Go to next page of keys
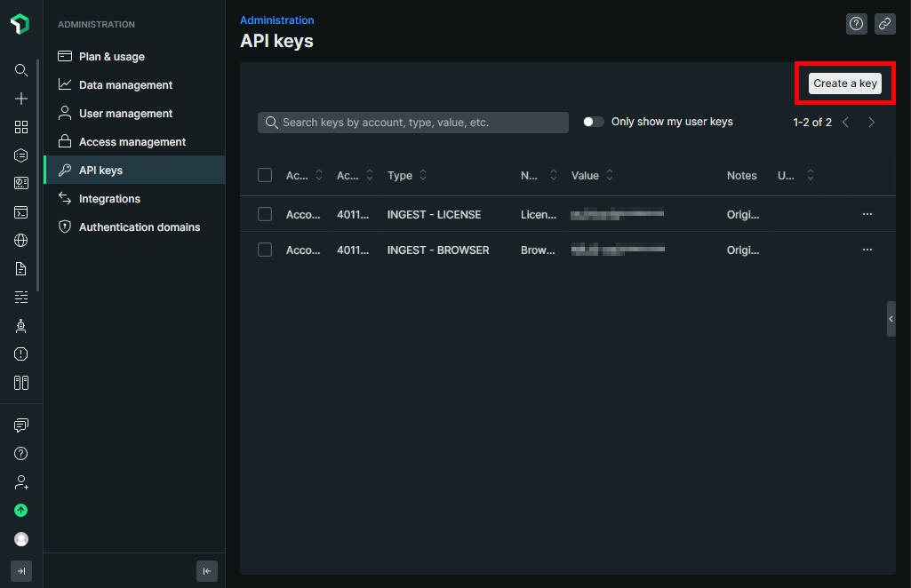The height and width of the screenshot is (588, 911). coord(871,123)
